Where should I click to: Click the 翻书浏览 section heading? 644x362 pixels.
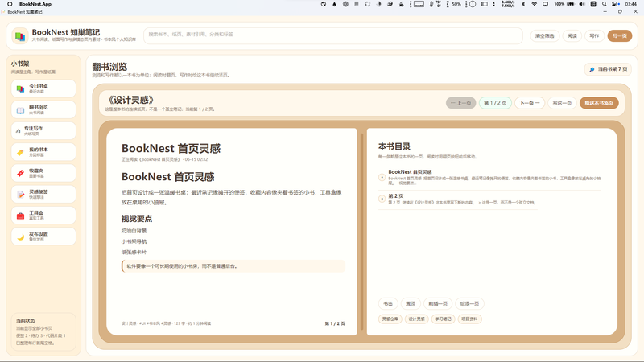pos(109,67)
